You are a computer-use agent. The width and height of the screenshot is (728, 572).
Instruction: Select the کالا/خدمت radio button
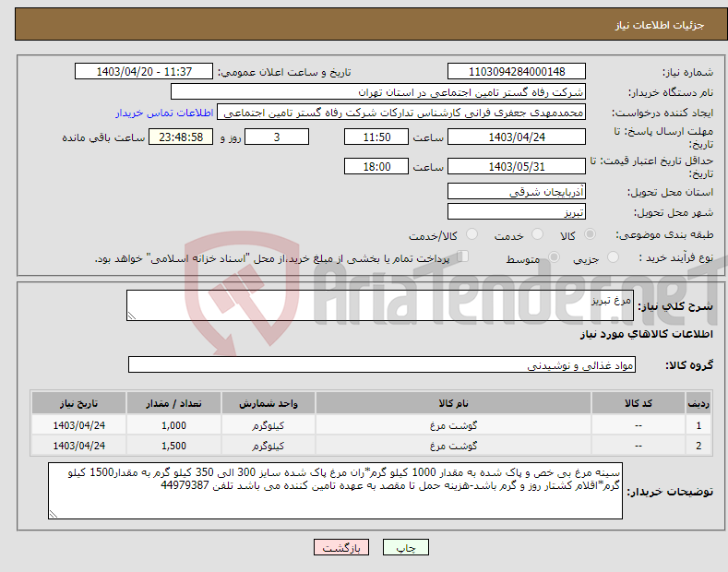(x=471, y=234)
